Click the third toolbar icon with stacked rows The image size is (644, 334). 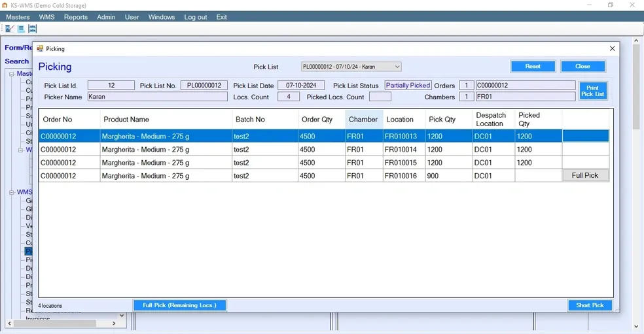32,29
